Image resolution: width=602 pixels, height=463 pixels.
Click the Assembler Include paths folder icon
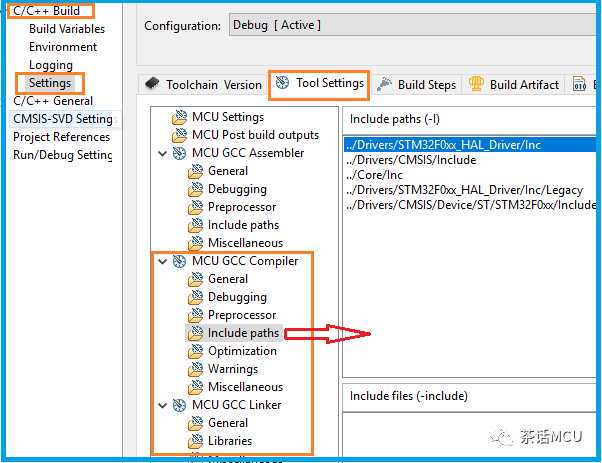(x=196, y=225)
